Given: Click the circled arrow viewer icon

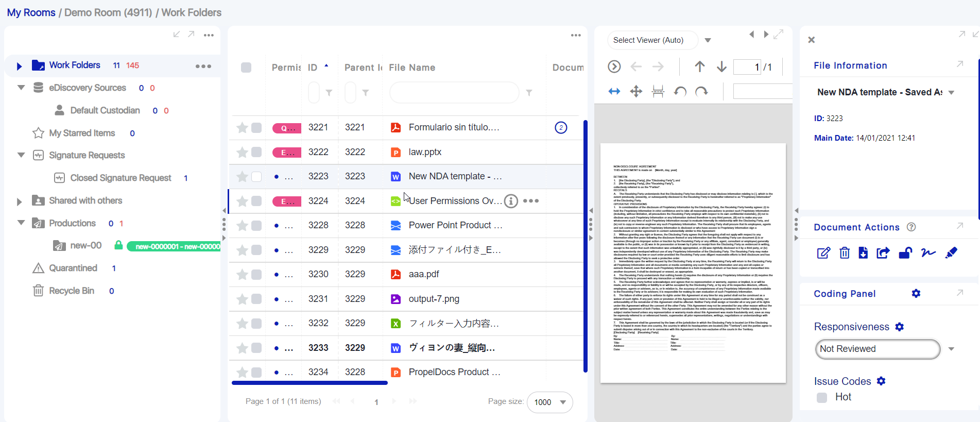Looking at the screenshot, I should click(614, 66).
